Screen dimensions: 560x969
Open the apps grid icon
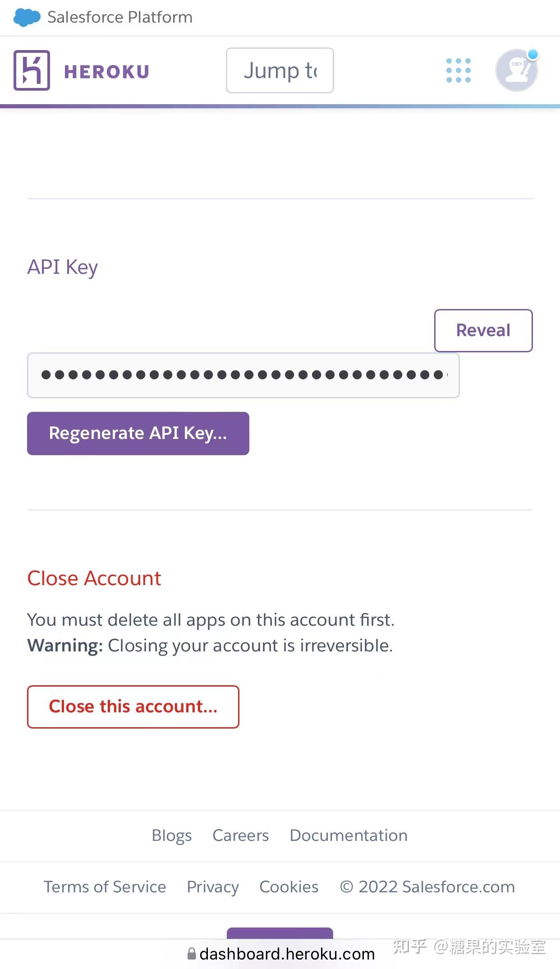pos(457,71)
